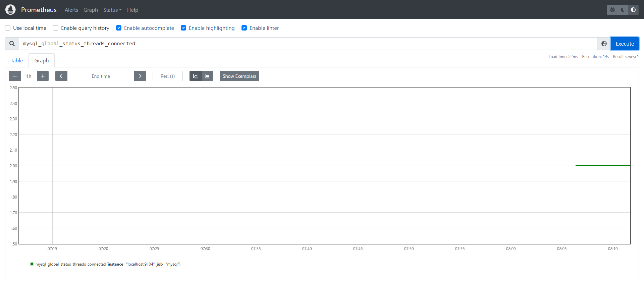The width and height of the screenshot is (644, 282).
Task: Click the Prometheus brand title link
Action: [39, 10]
